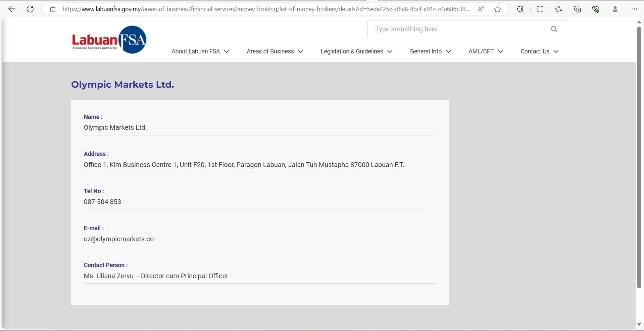Click the 'Tel No :' label
Viewport: 644px width, 331px height.
94,191
